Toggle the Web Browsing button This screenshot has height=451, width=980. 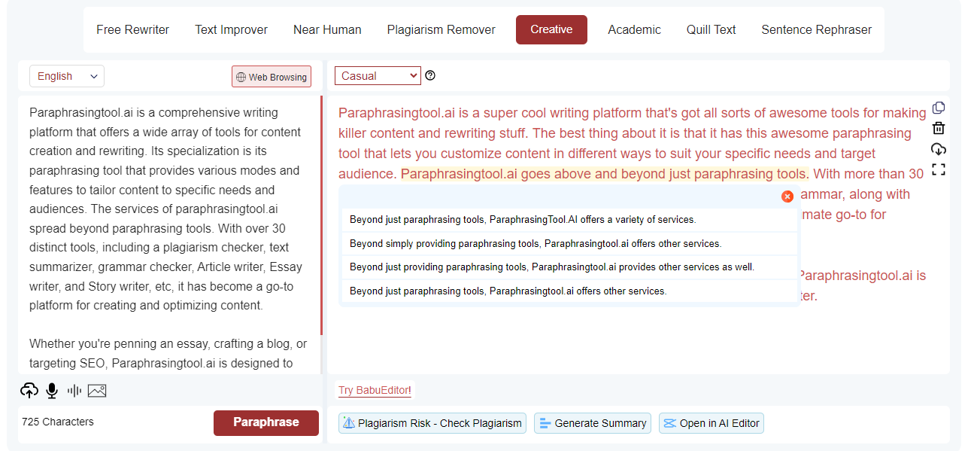pyautogui.click(x=272, y=77)
